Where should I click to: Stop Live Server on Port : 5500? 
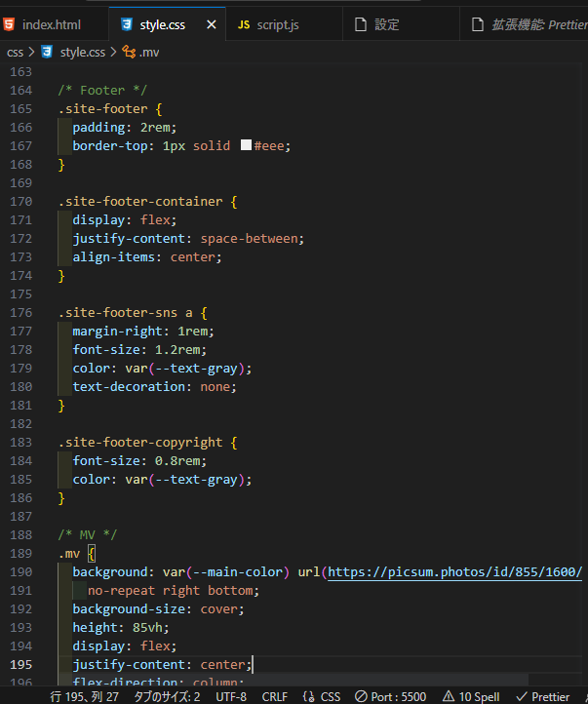pyautogui.click(x=390, y=697)
